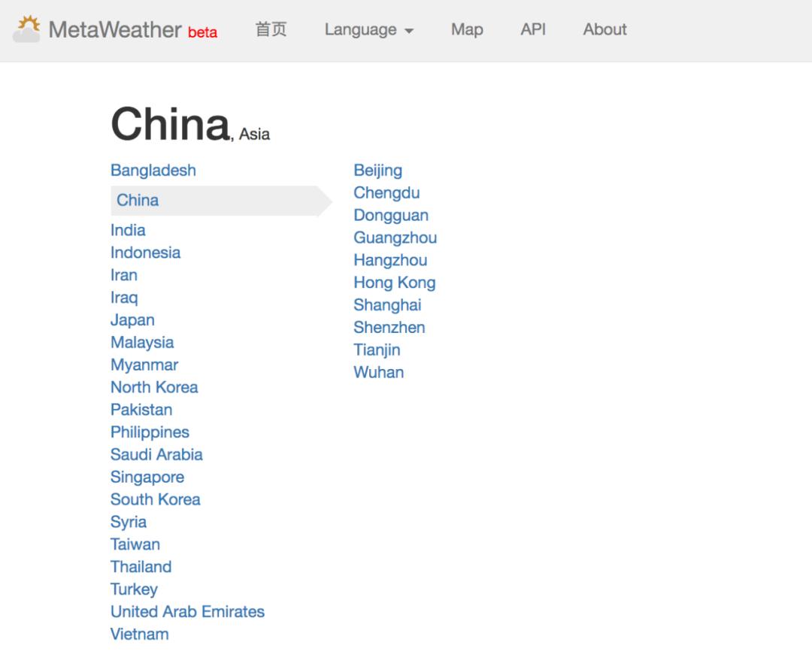The width and height of the screenshot is (812, 657).
Task: Select Japan from country list
Action: pyautogui.click(x=132, y=320)
